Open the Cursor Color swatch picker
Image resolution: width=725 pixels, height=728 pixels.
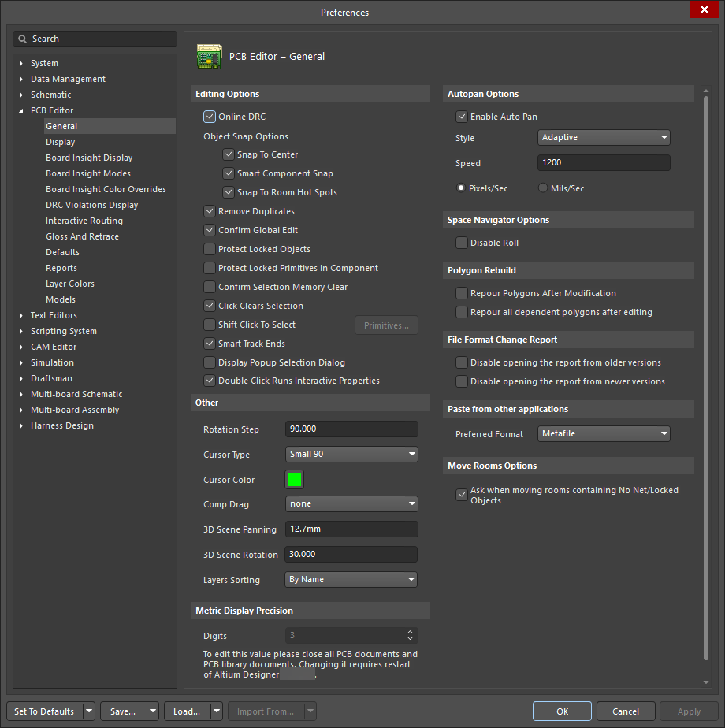(292, 479)
